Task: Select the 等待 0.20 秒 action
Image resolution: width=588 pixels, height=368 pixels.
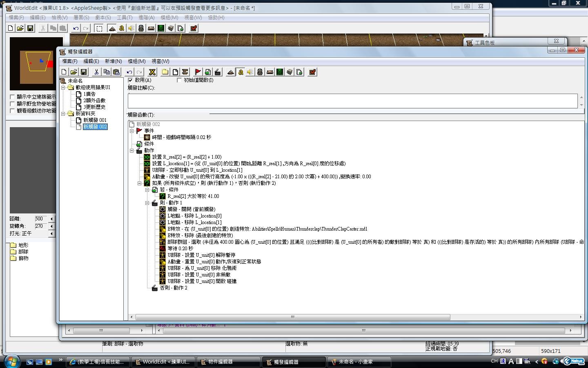Action: [180, 249]
